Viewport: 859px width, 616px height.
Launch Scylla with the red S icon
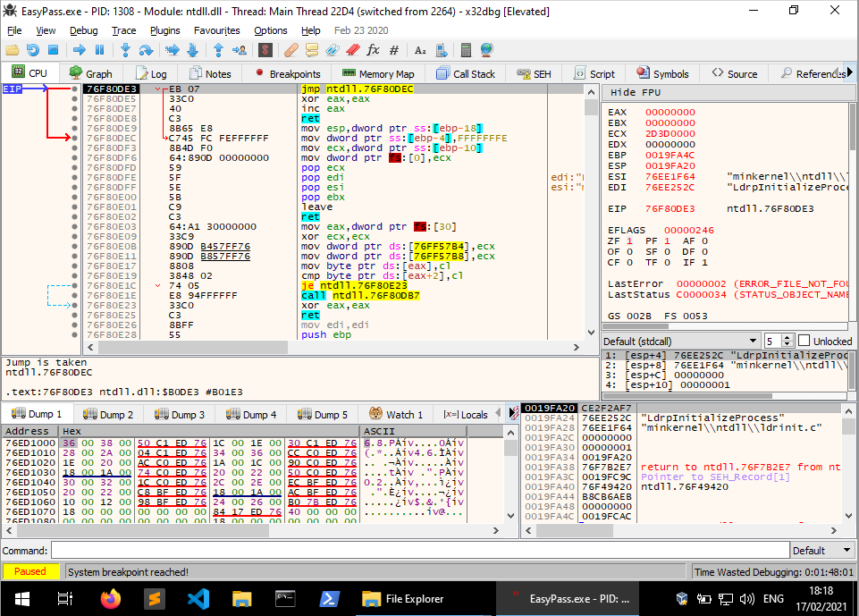point(265,50)
